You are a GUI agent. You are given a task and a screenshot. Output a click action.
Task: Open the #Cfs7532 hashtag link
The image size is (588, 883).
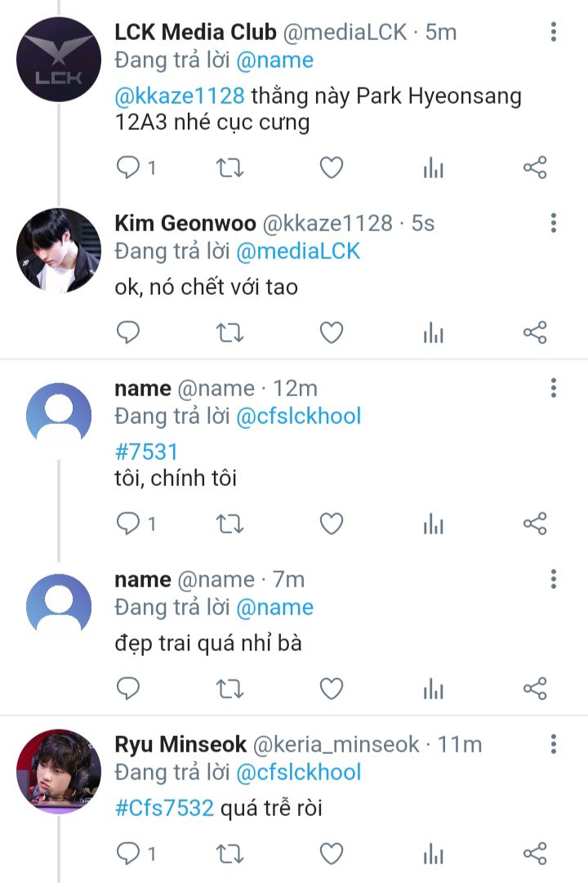point(164,809)
